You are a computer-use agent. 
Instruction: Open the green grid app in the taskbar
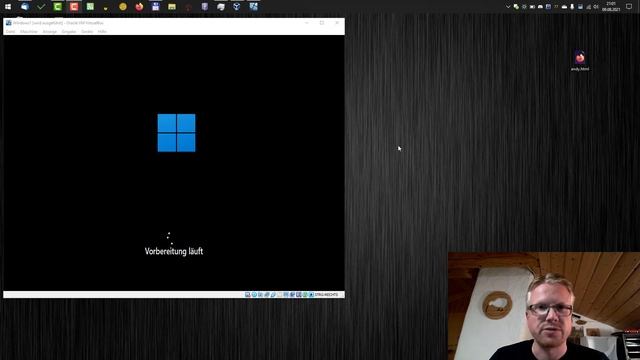click(x=90, y=7)
